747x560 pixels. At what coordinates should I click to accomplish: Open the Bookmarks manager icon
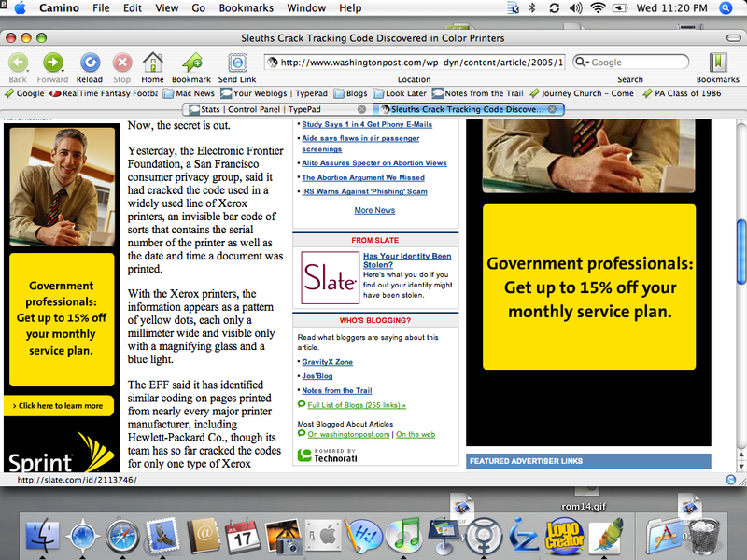click(x=717, y=63)
